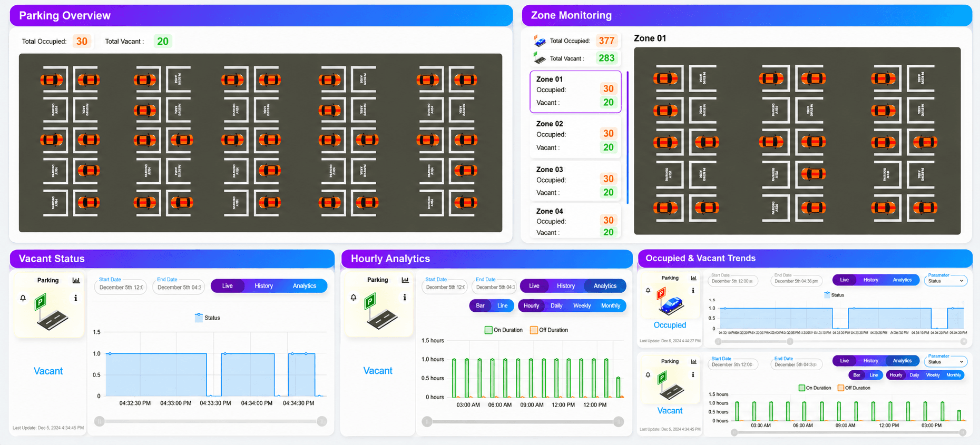Switch to History tab in Vacant Status
Image resolution: width=980 pixels, height=445 pixels.
[263, 286]
